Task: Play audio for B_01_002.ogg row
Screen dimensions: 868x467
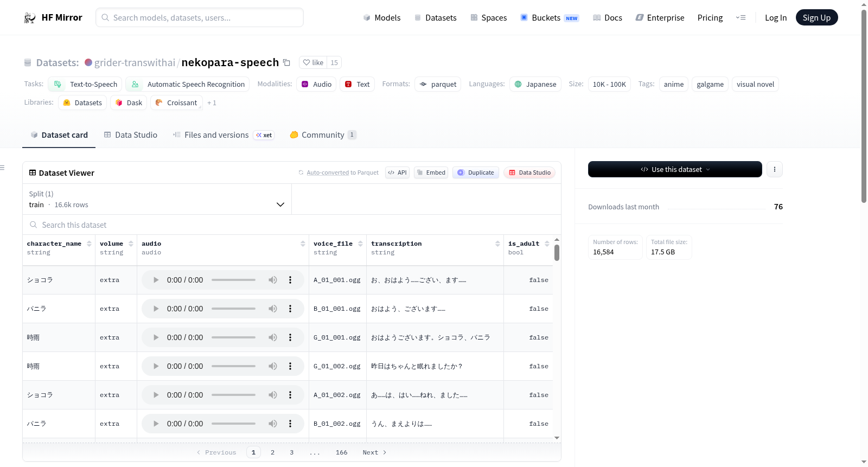Action: (156, 424)
